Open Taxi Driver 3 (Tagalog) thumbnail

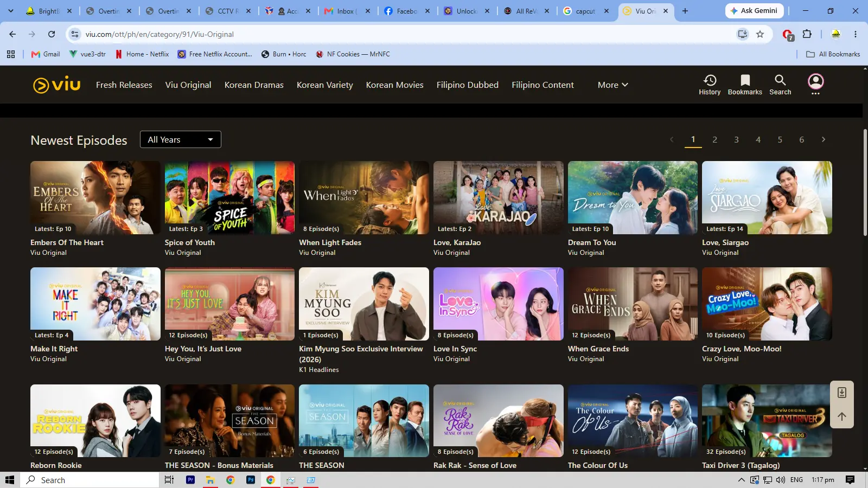(767, 421)
